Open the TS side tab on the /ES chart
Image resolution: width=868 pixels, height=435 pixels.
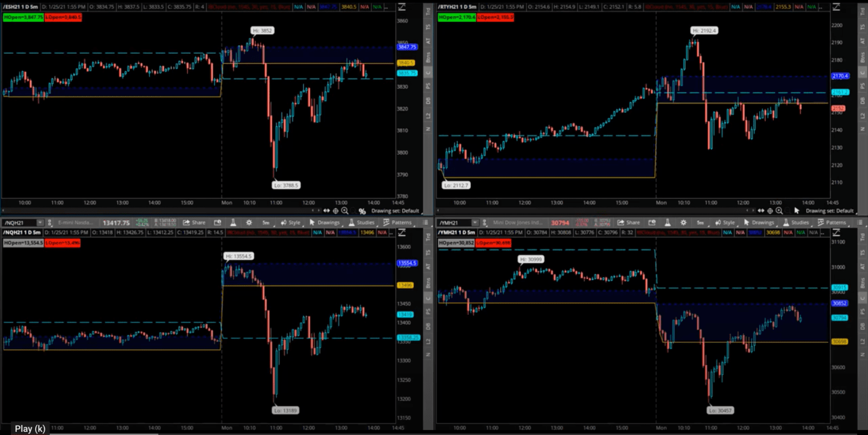coord(428,27)
